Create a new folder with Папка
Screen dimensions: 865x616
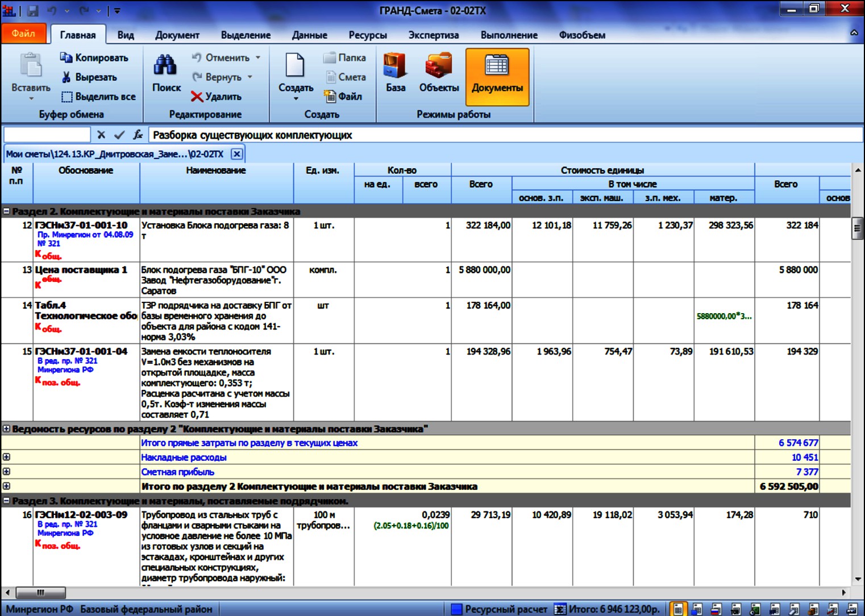(x=345, y=57)
